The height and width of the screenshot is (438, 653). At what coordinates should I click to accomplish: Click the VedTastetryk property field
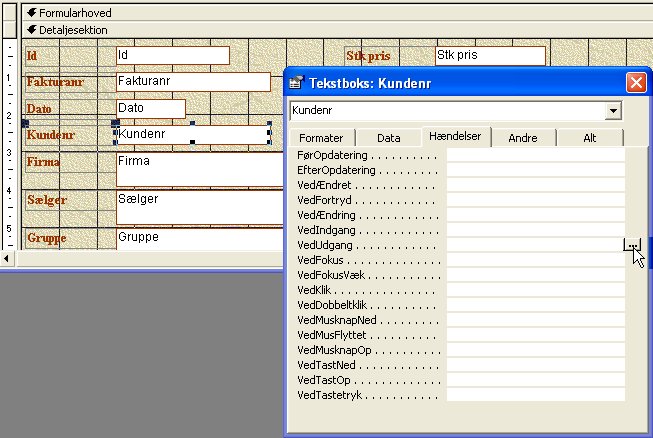536,395
